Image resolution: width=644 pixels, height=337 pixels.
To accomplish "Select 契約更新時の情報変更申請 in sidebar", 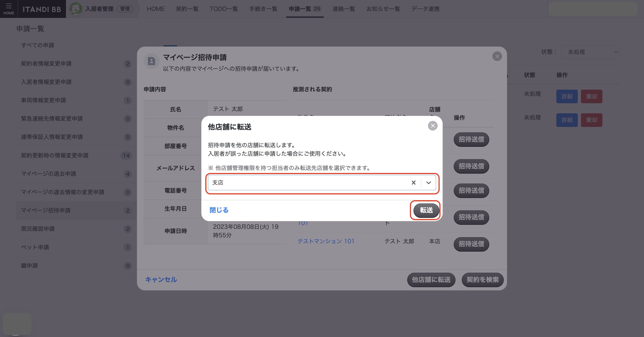I will click(x=76, y=155).
